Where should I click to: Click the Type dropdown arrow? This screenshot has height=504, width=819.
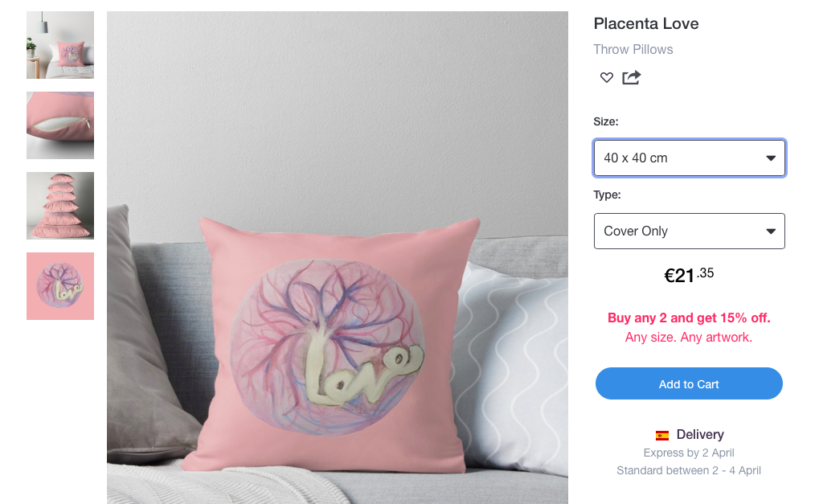pyautogui.click(x=771, y=232)
